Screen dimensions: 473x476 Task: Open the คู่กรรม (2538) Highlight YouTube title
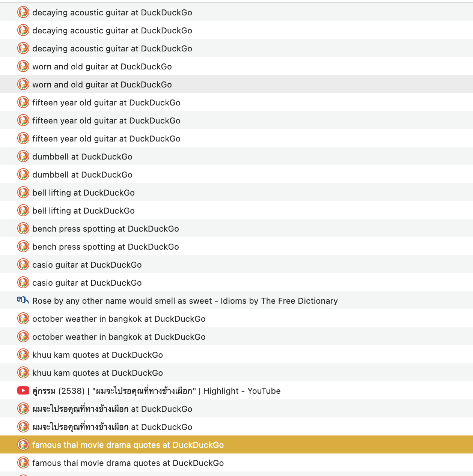click(156, 391)
